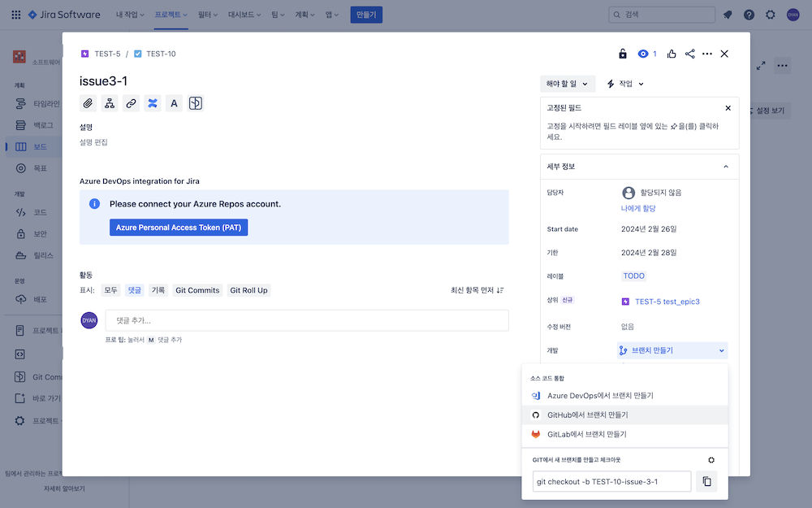This screenshot has width=812, height=508.
Task: Close the issue3-1 dialog
Action: click(x=724, y=54)
